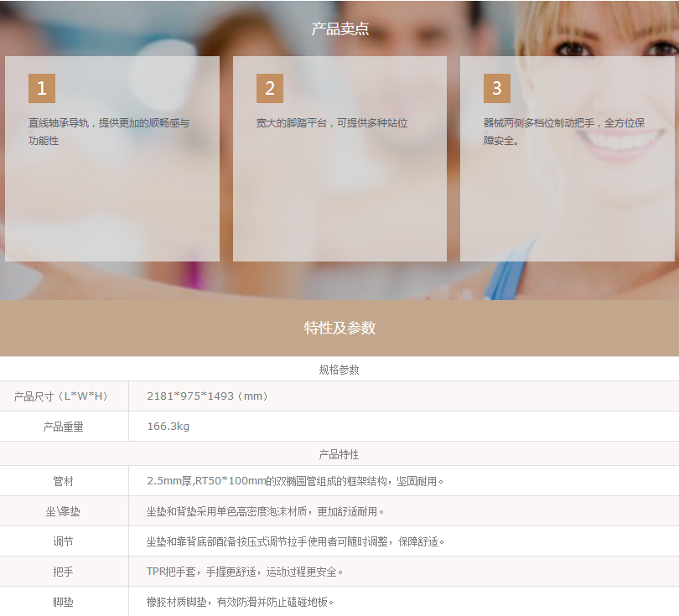Click the 规格参数 table section header
This screenshot has height=616, width=679.
point(339,370)
